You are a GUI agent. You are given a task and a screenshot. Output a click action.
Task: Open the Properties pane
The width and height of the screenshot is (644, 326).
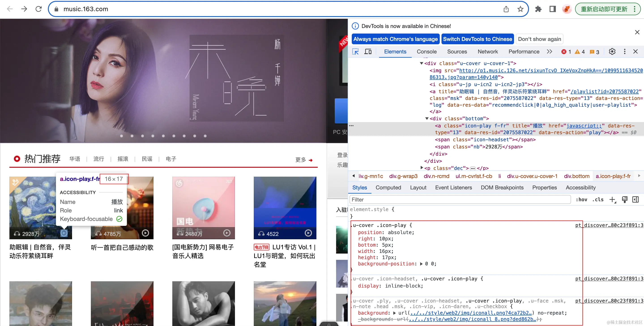[x=544, y=188]
